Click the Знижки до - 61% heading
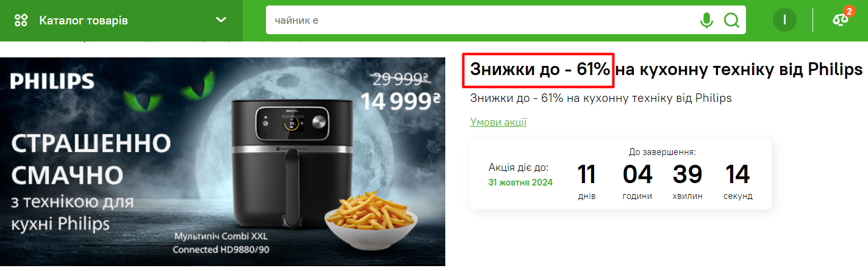 click(540, 70)
